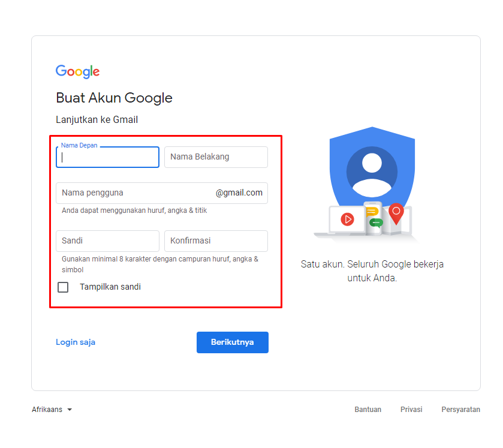
Task: Click the Lanjutkan ke Gmail subtitle
Action: pos(97,120)
